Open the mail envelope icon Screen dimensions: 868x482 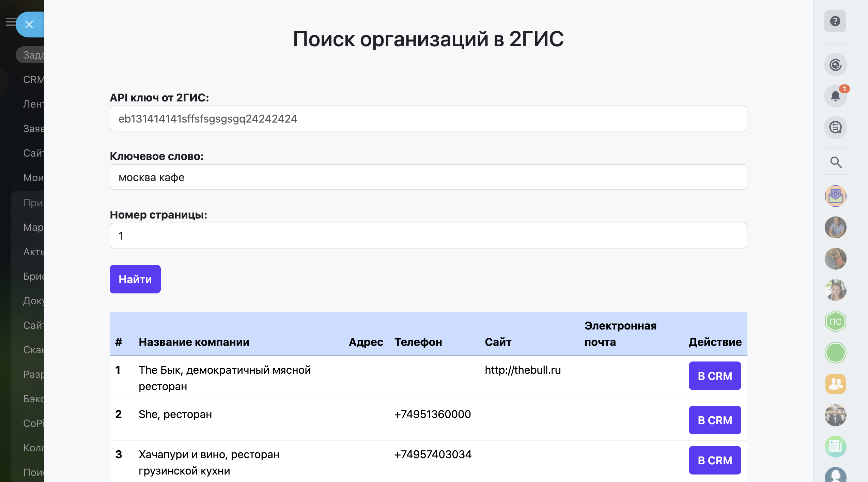coord(835,196)
